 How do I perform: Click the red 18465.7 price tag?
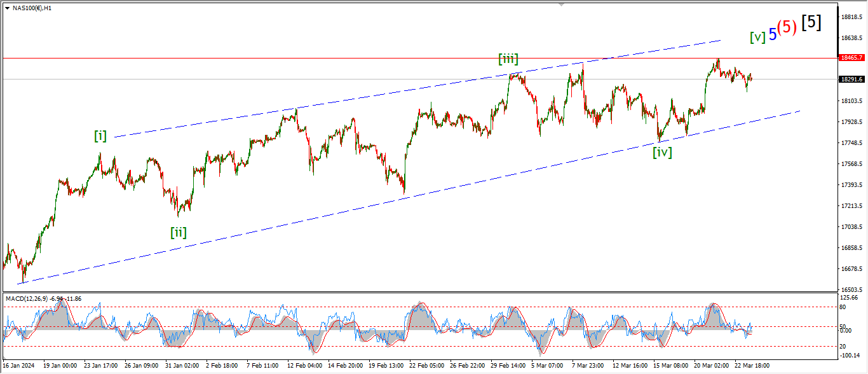click(851, 58)
